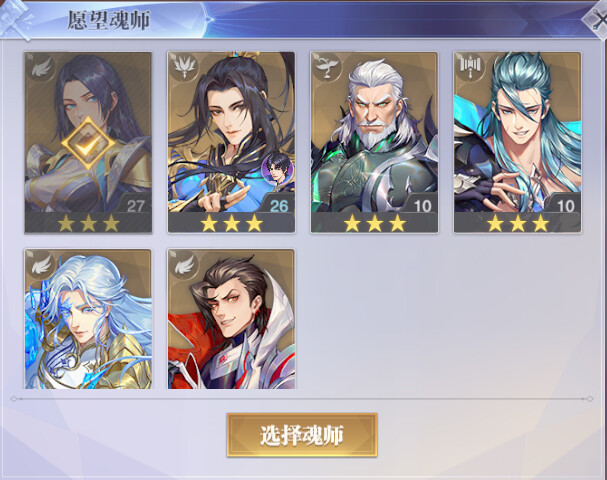Select the teal-haired hero card level 10
The image size is (607, 480).
click(x=518, y=142)
